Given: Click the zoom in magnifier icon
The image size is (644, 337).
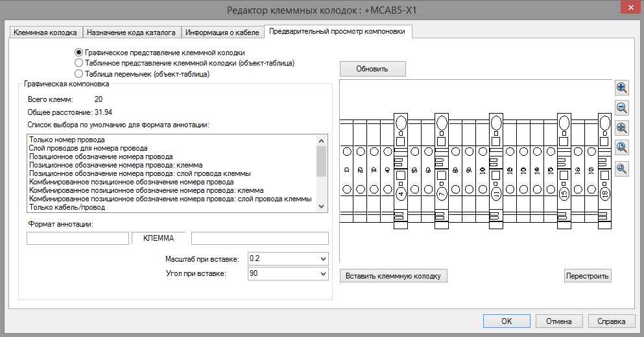Looking at the screenshot, I should 622,88.
